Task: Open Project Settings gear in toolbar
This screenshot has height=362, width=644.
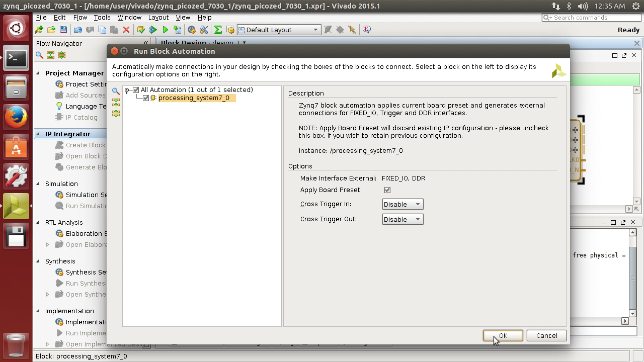Action: 192,30
